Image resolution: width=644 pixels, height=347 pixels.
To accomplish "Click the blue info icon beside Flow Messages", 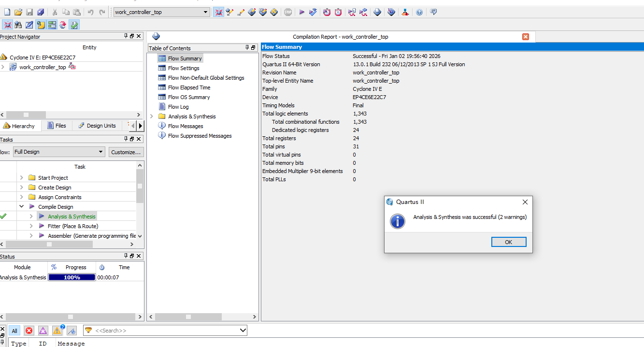I will pos(162,126).
